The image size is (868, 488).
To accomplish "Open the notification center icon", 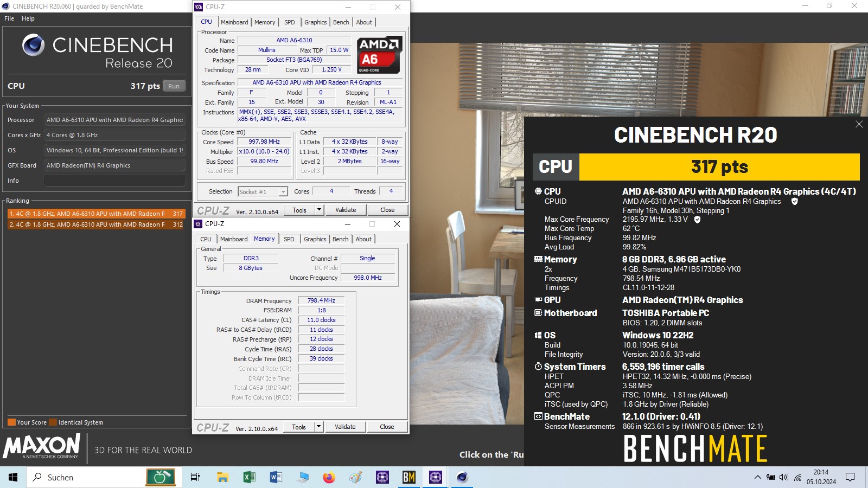I will 850,477.
